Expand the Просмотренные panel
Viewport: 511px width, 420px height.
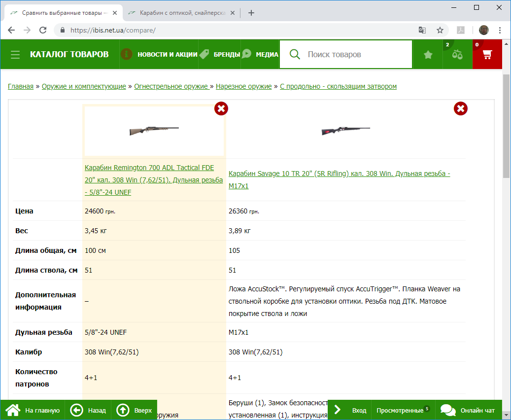(x=399, y=410)
